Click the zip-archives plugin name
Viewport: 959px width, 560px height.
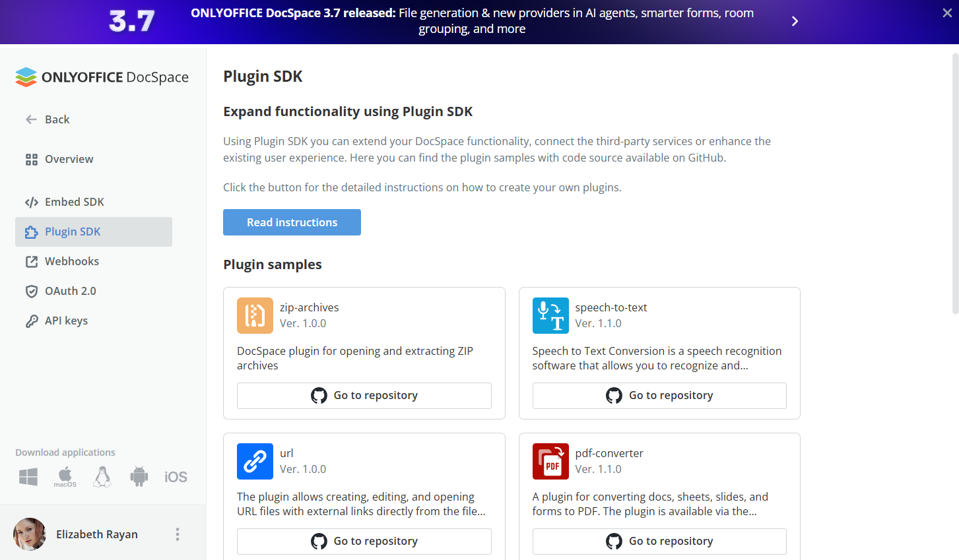click(309, 307)
